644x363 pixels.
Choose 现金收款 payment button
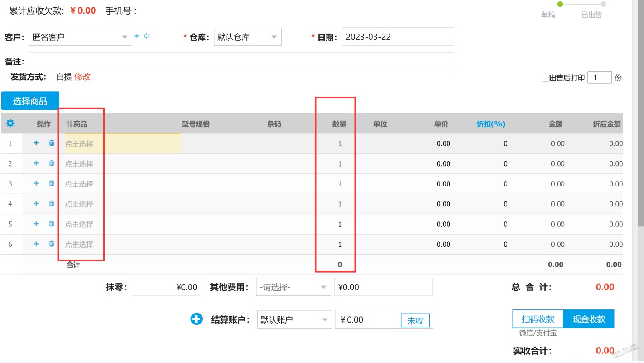pos(589,319)
